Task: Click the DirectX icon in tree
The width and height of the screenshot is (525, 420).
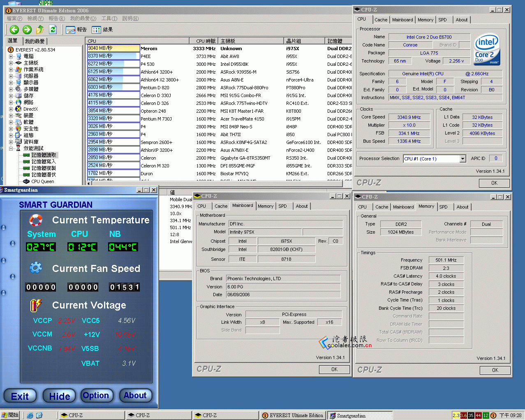Action: (x=19, y=109)
